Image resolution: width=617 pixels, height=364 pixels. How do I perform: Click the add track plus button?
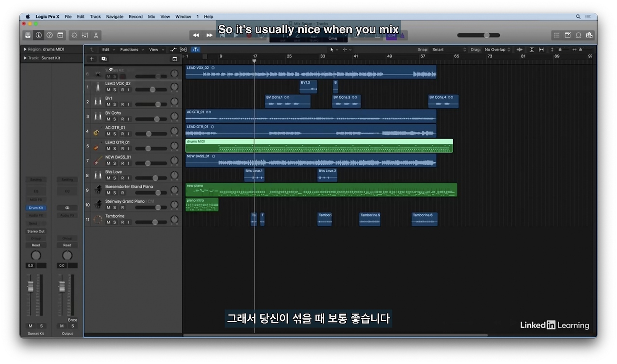92,59
